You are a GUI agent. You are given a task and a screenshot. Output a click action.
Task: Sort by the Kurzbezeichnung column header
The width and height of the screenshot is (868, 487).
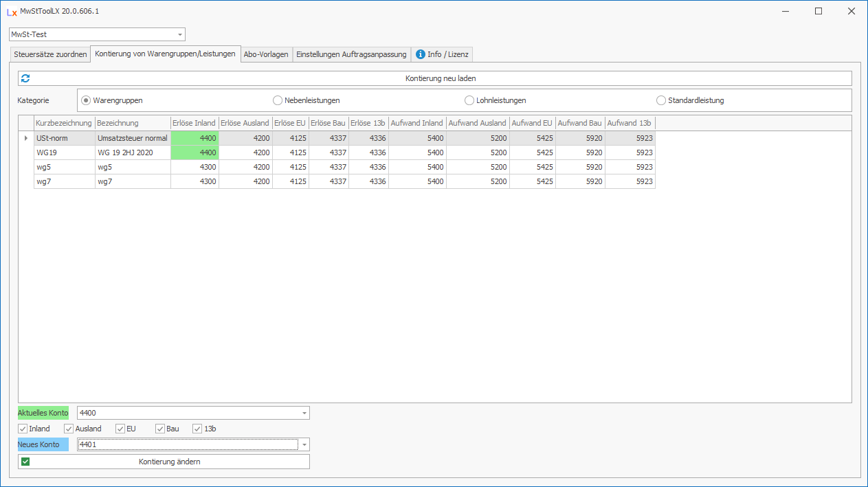click(64, 123)
